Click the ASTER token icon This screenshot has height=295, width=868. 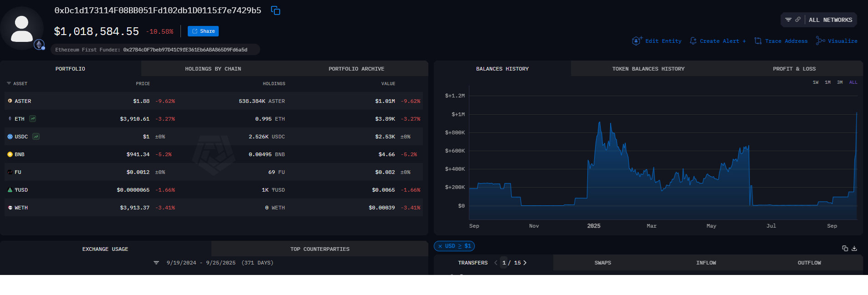10,101
